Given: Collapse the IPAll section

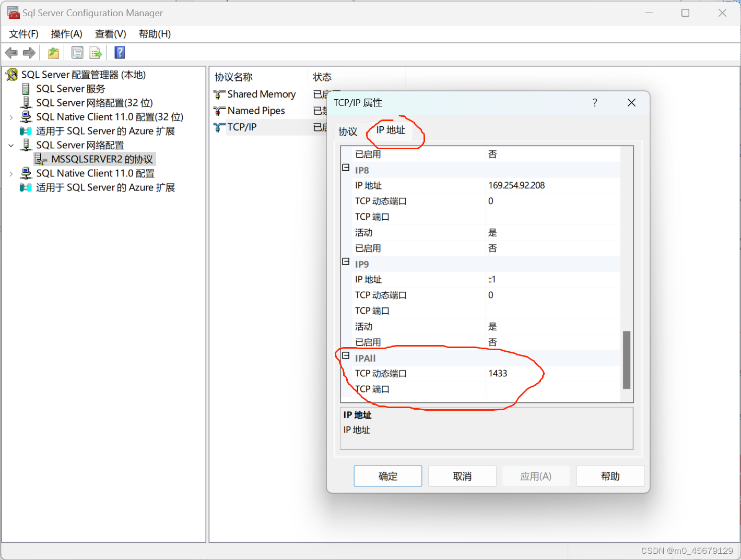Looking at the screenshot, I should [346, 355].
